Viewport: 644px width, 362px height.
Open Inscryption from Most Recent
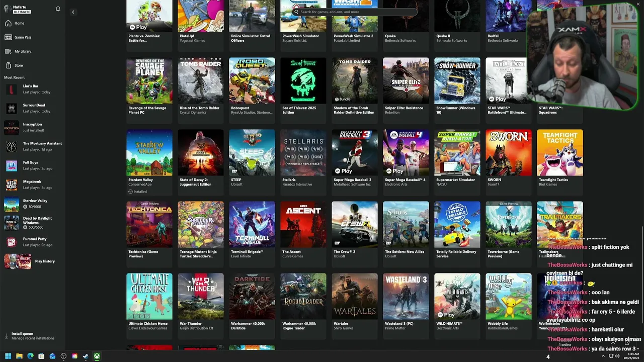click(x=33, y=128)
